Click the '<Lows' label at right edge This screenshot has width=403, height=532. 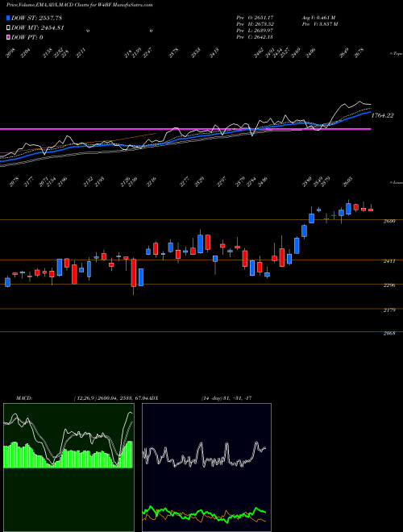tap(396, 182)
